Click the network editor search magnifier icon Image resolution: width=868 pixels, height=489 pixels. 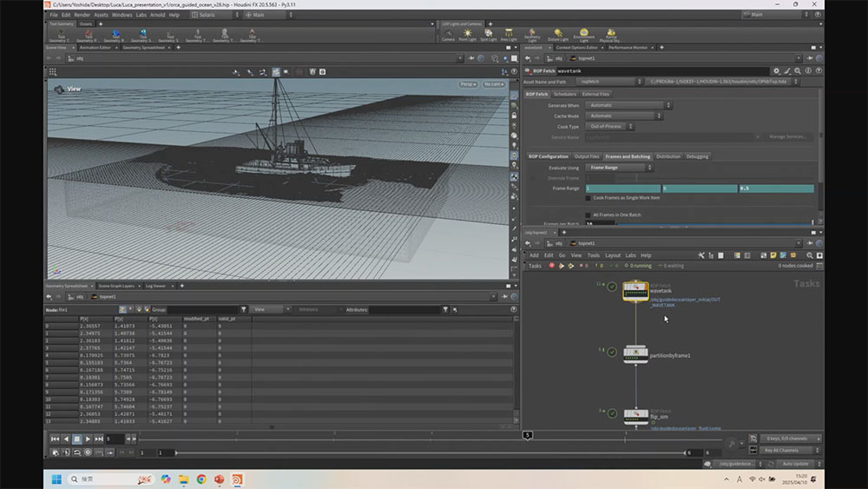(x=810, y=255)
